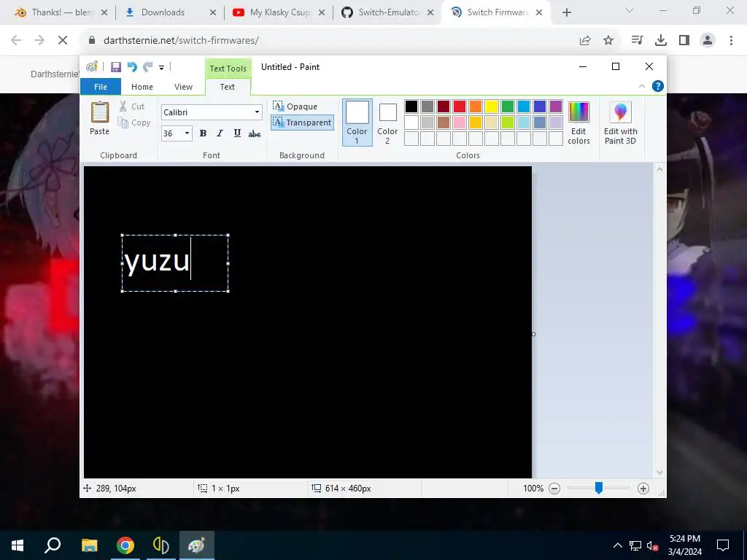Open Windows taskbar search
Viewport: 747px width, 560px height.
pos(53,545)
